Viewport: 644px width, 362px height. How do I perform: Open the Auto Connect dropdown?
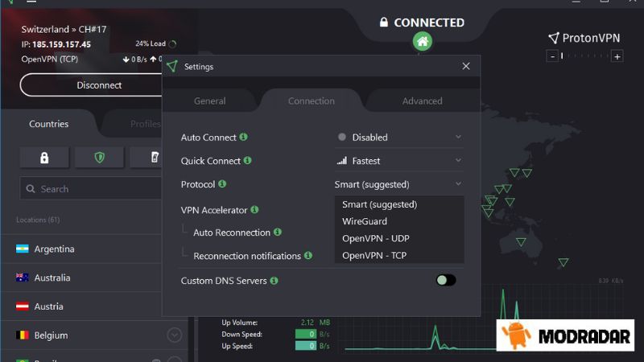click(398, 137)
